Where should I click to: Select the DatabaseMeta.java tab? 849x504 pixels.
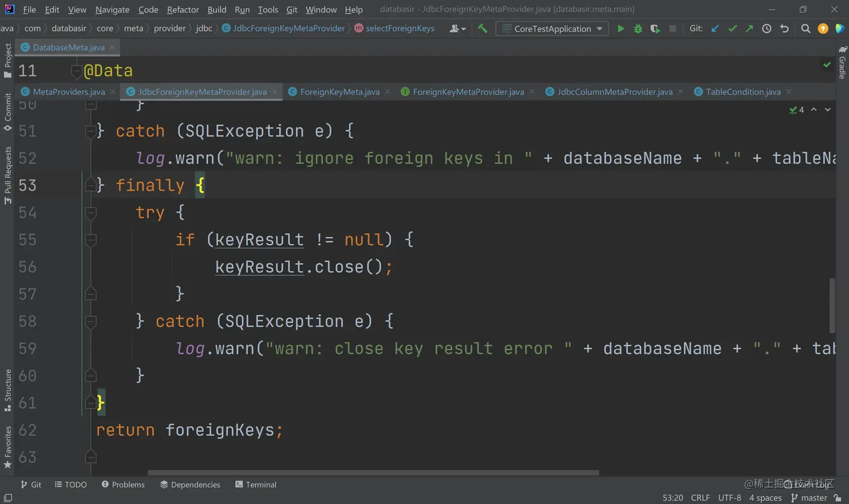coord(69,47)
